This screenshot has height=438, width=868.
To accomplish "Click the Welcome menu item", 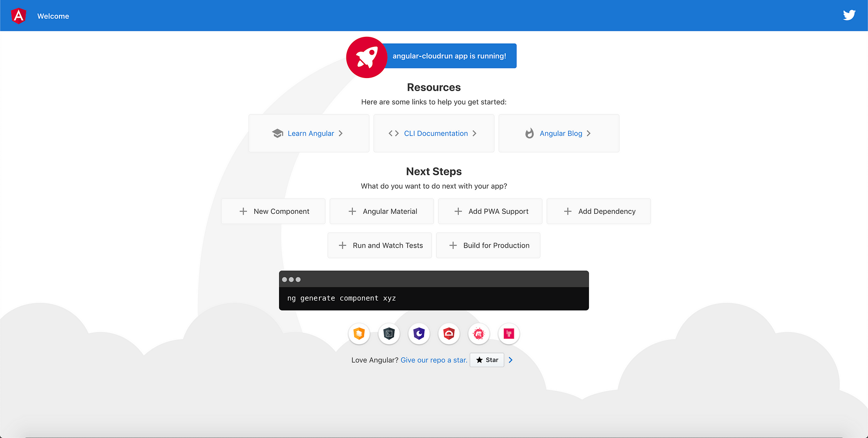I will pos(53,16).
